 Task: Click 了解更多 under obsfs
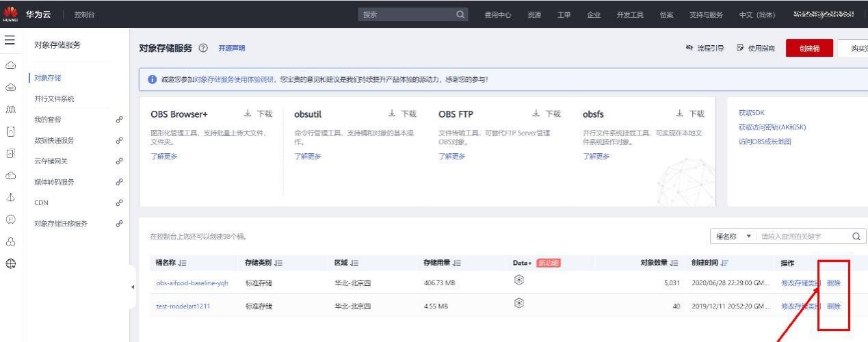click(x=596, y=157)
